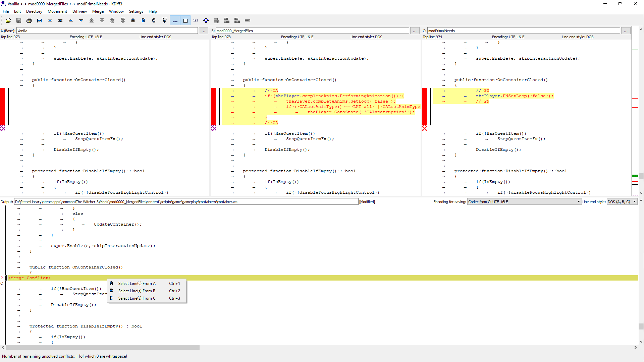Browse for file C with ellipsis button
This screenshot has height=362, width=644.
point(626,31)
